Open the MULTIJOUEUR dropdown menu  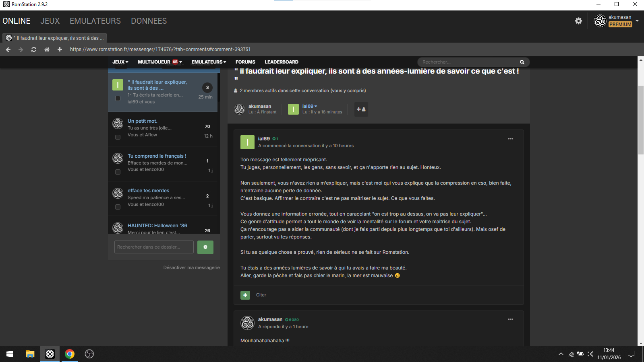pyautogui.click(x=159, y=62)
